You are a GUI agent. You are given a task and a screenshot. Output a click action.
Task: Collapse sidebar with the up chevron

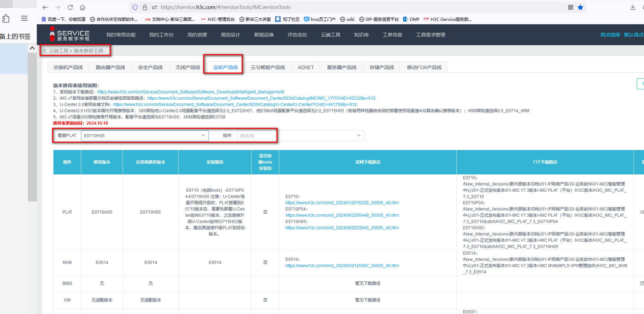coord(32,48)
